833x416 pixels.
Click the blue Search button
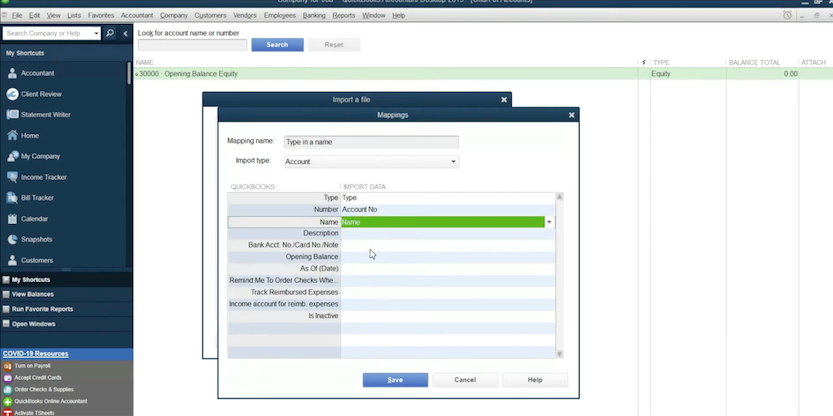tap(277, 45)
